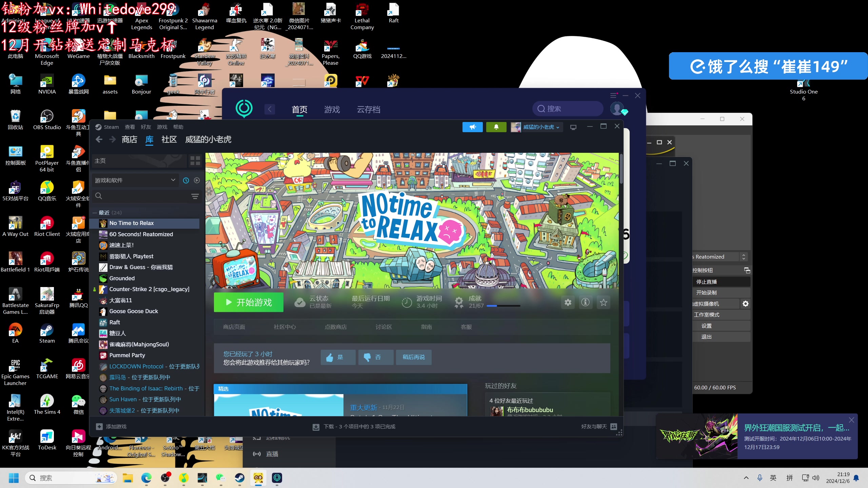Open the hamburger menu in accelerator app

coord(613,96)
